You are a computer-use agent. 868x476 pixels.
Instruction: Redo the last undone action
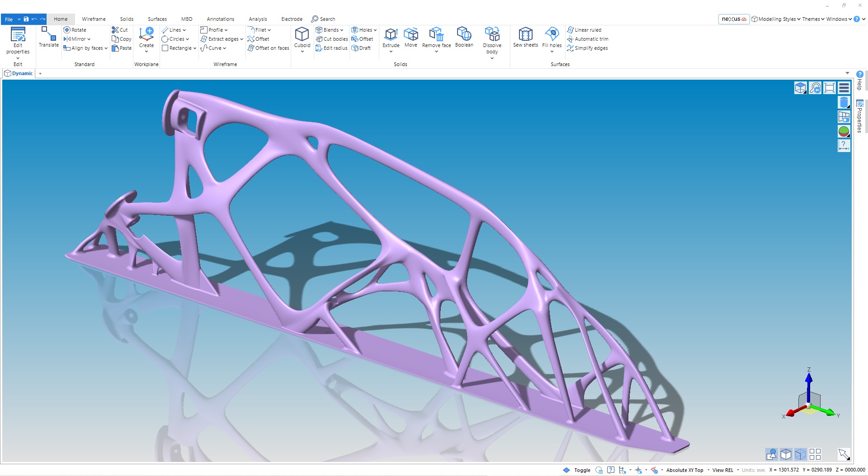click(x=42, y=19)
